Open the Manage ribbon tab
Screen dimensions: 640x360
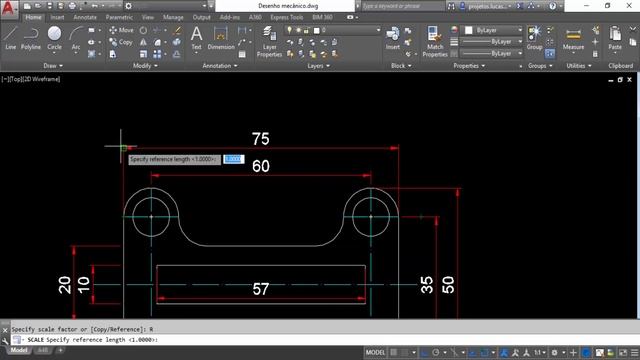tap(173, 17)
